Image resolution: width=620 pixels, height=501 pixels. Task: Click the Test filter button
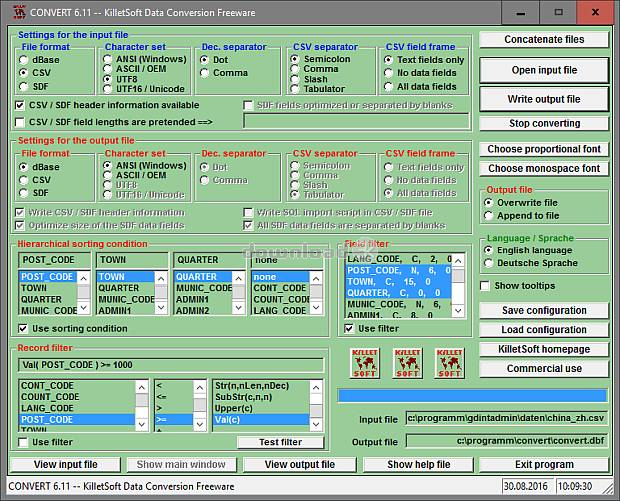(280, 442)
